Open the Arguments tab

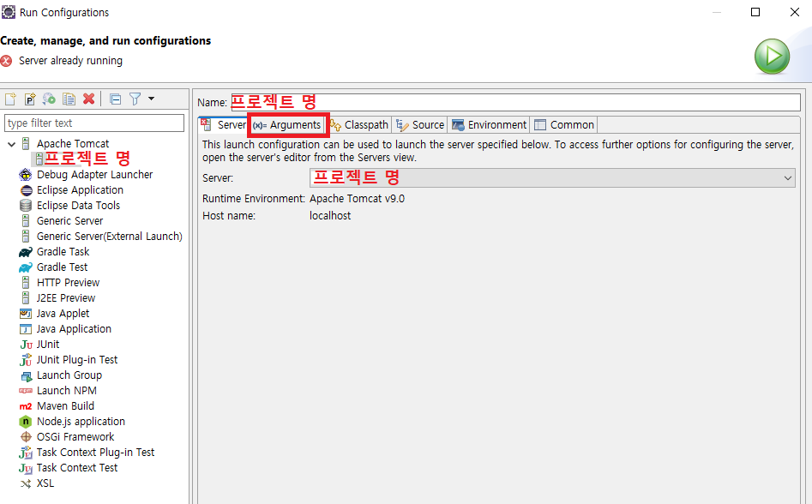click(x=287, y=124)
